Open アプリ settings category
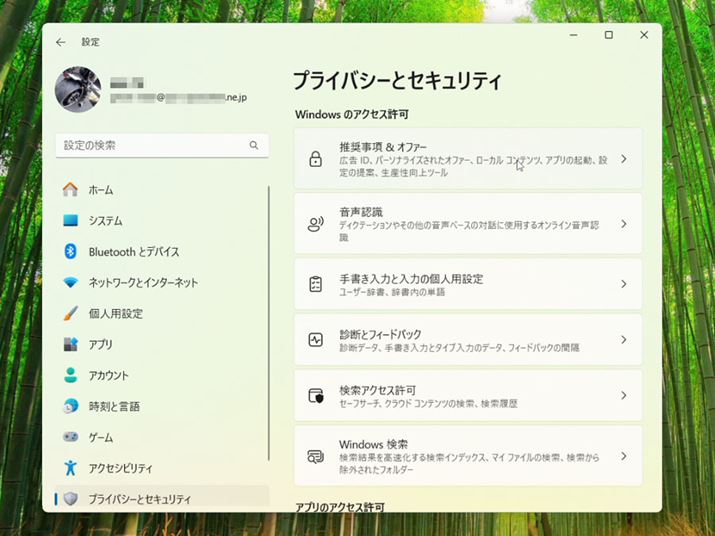Viewport: 715px width, 536px height. pos(100,345)
